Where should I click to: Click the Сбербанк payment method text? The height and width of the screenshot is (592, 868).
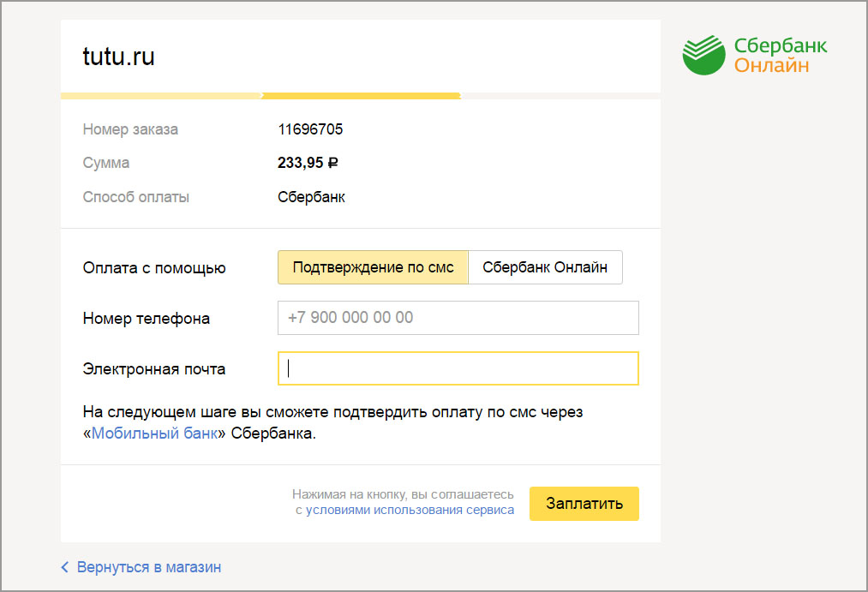(309, 196)
